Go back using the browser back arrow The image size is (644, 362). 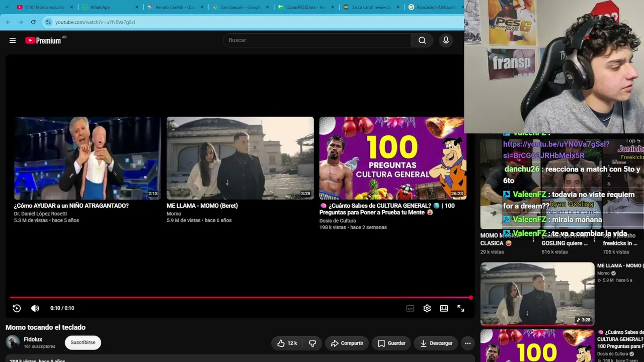coord(8,22)
